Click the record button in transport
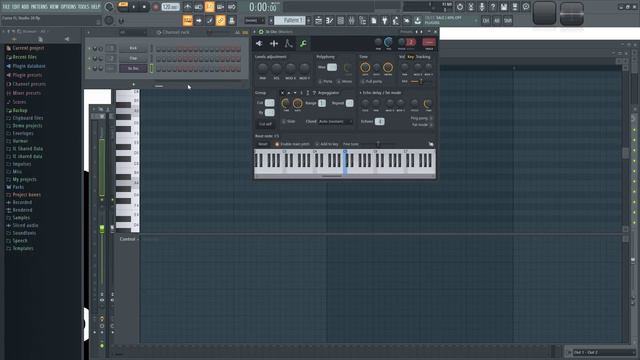Screen dimensions: 640x360 (156, 7)
